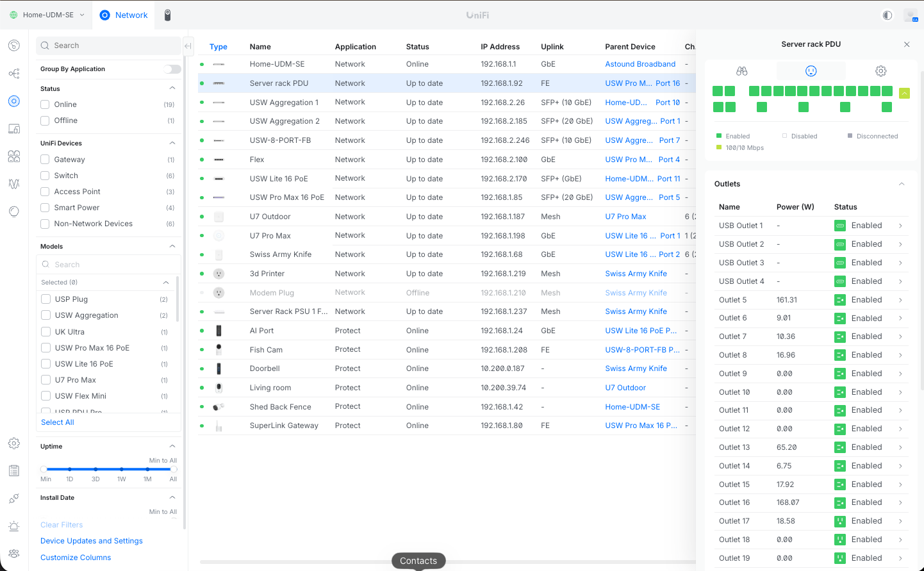Open the binoculars overview tab in PDU panel

point(741,71)
